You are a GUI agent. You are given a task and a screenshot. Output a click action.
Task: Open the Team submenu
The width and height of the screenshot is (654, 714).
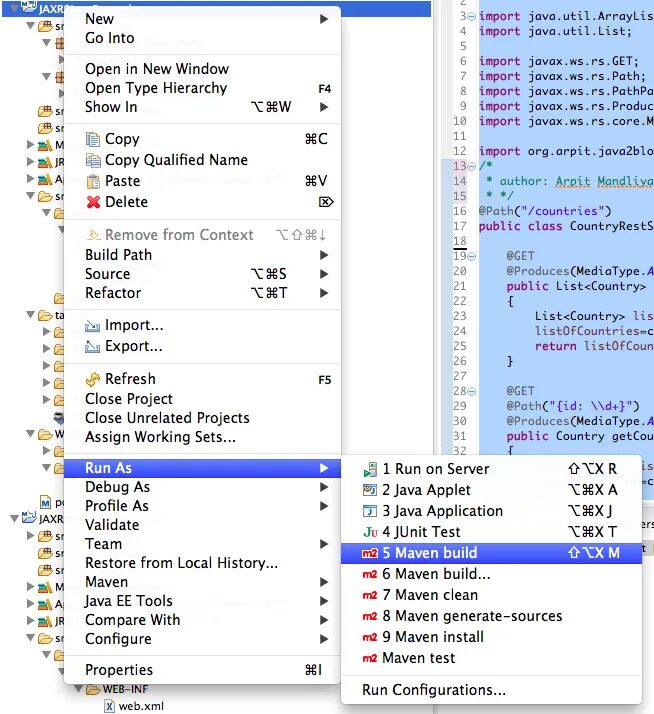(x=202, y=544)
